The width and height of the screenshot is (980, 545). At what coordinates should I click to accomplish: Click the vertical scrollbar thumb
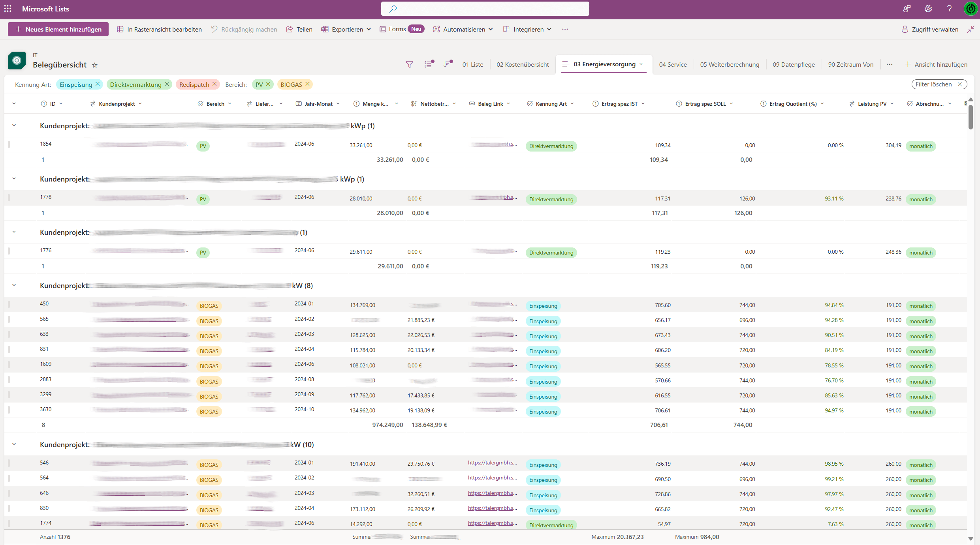[x=971, y=116]
